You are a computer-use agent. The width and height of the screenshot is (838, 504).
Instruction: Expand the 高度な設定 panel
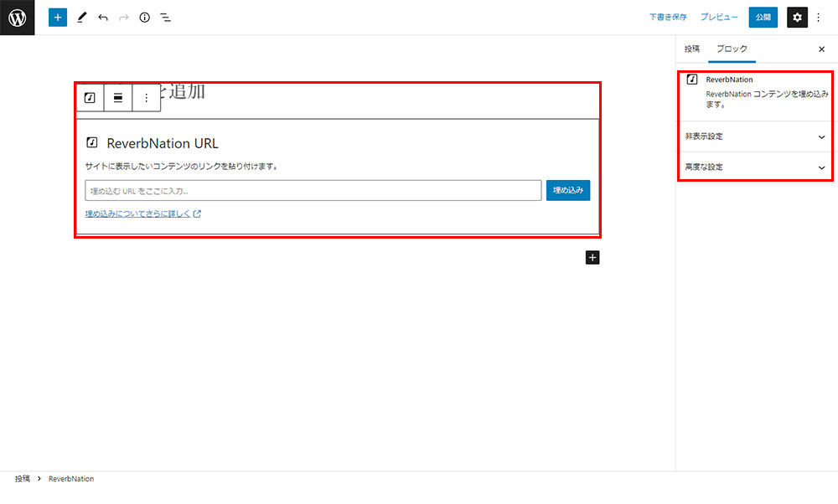[x=754, y=167]
